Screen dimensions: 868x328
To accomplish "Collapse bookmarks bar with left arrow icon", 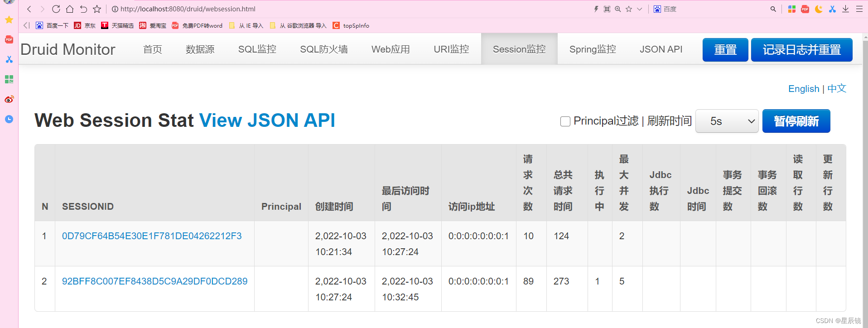I will 26,25.
